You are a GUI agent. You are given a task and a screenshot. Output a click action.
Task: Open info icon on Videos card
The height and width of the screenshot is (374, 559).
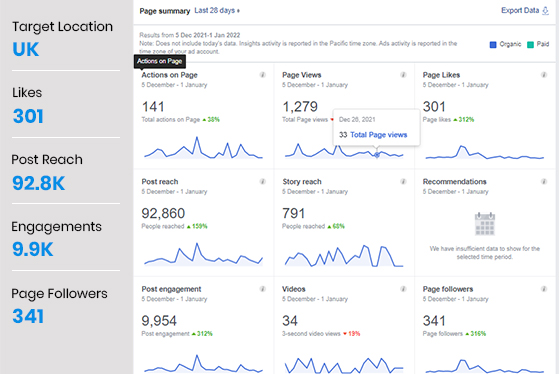(x=403, y=289)
